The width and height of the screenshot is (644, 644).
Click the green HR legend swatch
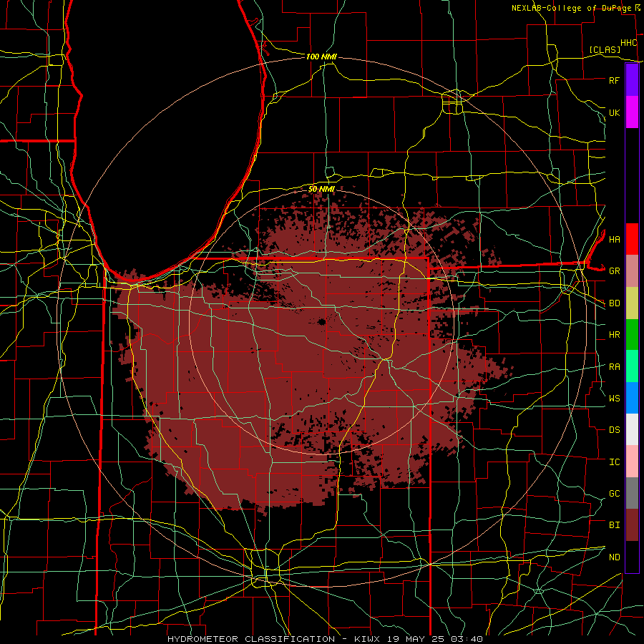click(632, 335)
